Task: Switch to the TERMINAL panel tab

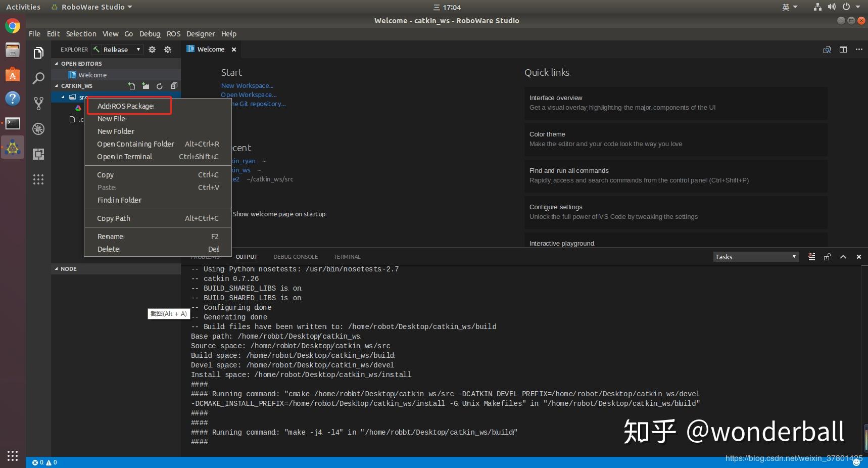Action: coord(347,257)
